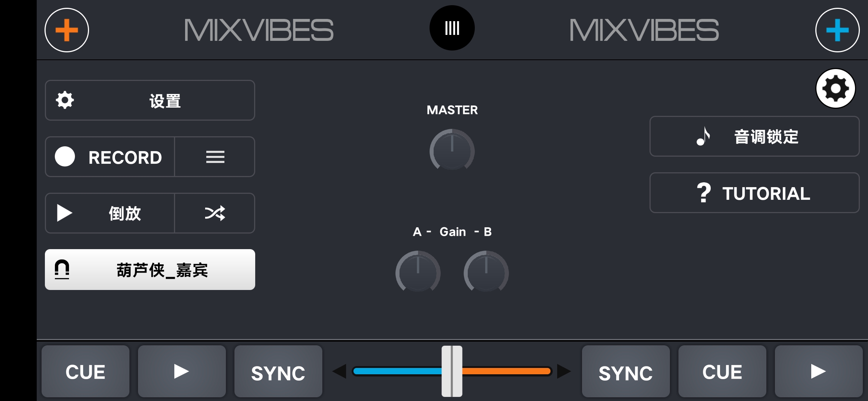The image size is (868, 401).
Task: Open the 设置 settings menu
Action: (x=150, y=100)
